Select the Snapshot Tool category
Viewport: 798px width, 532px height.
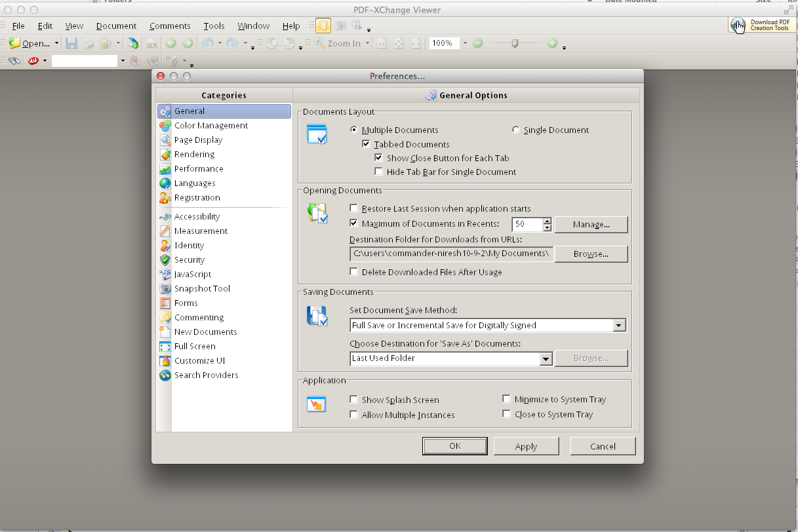(x=224, y=288)
